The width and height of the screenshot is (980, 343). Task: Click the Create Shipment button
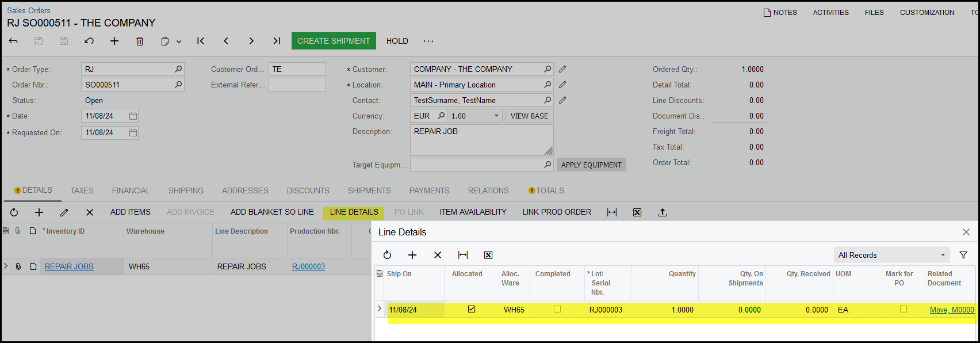click(334, 41)
